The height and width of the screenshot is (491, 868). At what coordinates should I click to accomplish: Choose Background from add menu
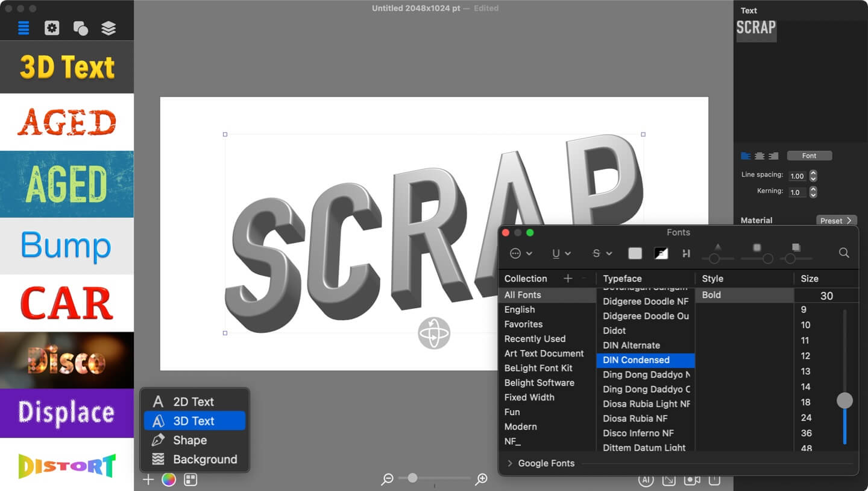pyautogui.click(x=194, y=460)
